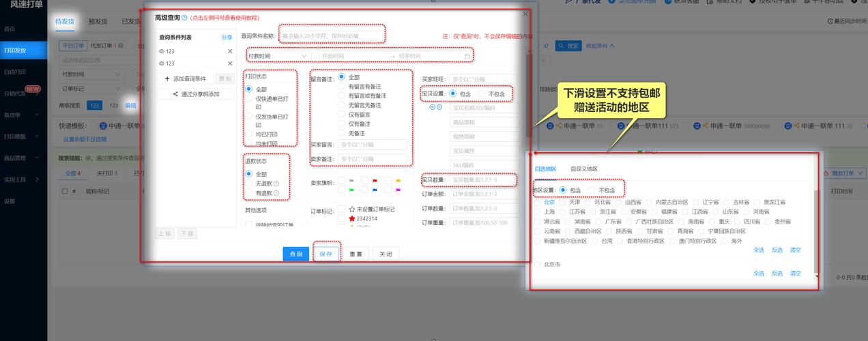
Task: Delete the first 123 query condition
Action: click(x=230, y=51)
